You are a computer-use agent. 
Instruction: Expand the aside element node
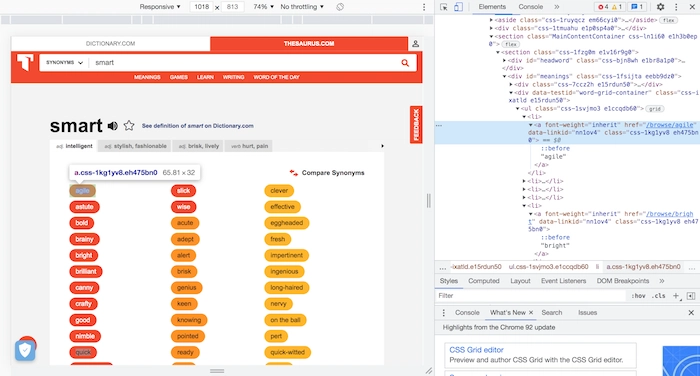coord(492,20)
